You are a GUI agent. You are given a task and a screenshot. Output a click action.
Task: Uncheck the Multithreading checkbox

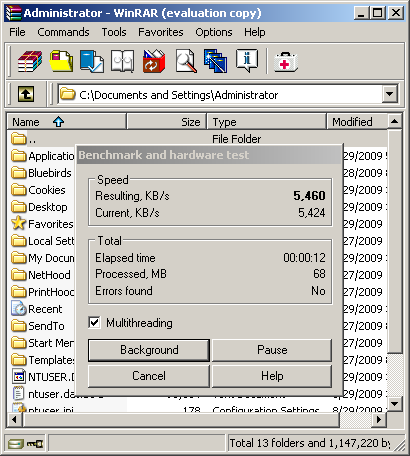tap(95, 322)
